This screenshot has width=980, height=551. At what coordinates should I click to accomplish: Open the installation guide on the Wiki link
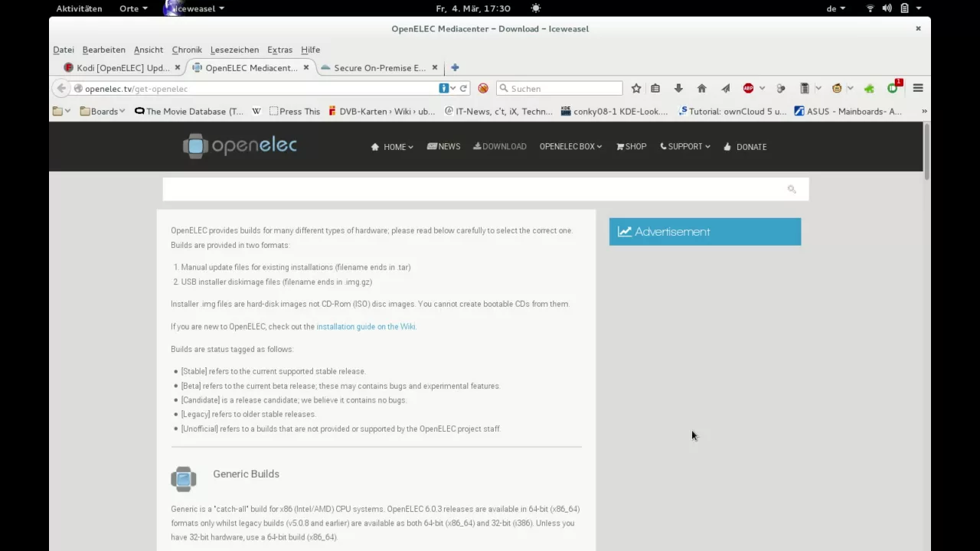[x=366, y=326]
